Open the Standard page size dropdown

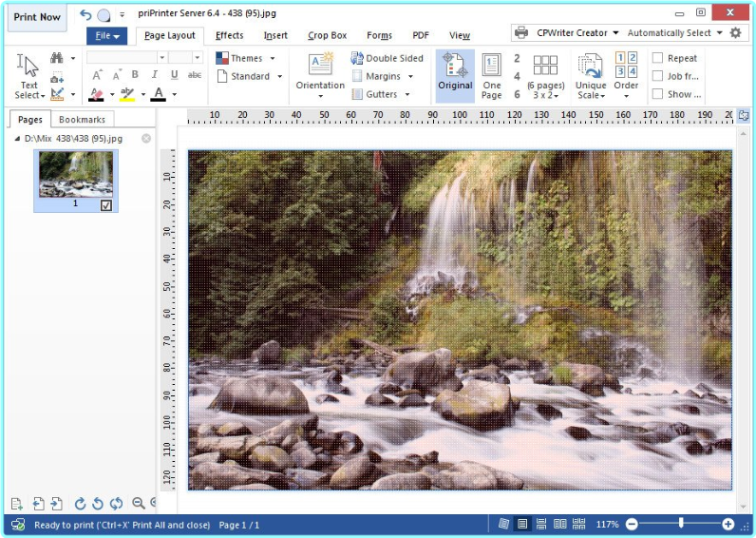[249, 76]
